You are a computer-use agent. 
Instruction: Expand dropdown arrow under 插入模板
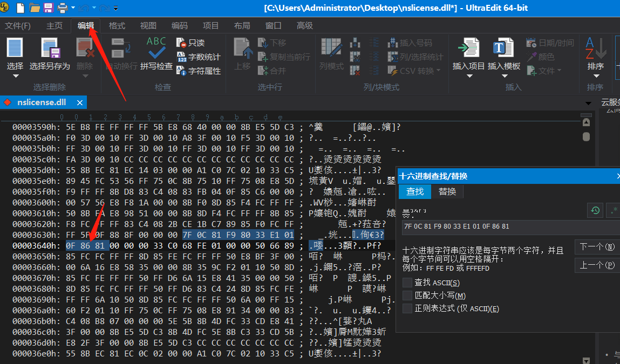(505, 76)
